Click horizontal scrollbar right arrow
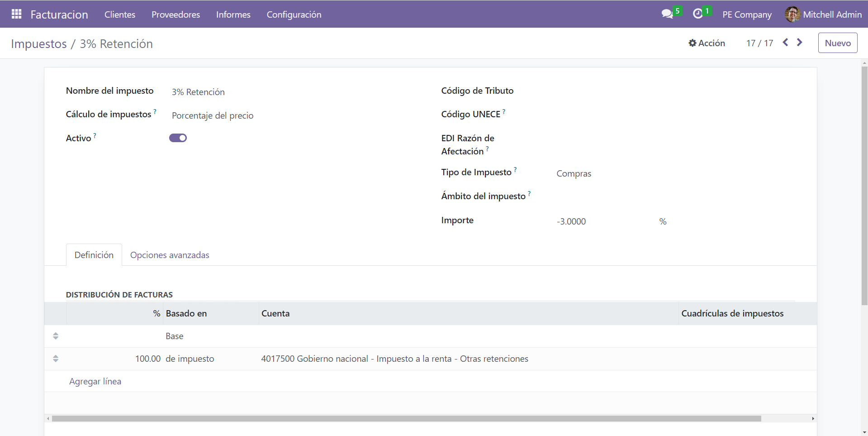Screen dimensions: 868x436 coord(813,418)
